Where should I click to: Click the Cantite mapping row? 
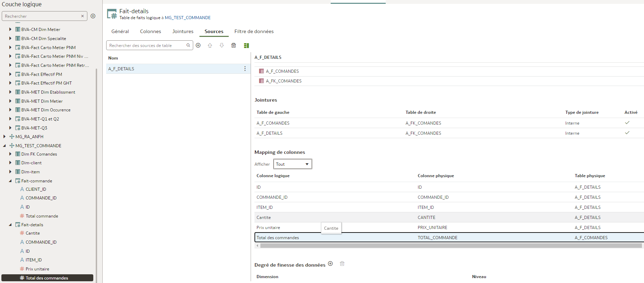coord(449,217)
